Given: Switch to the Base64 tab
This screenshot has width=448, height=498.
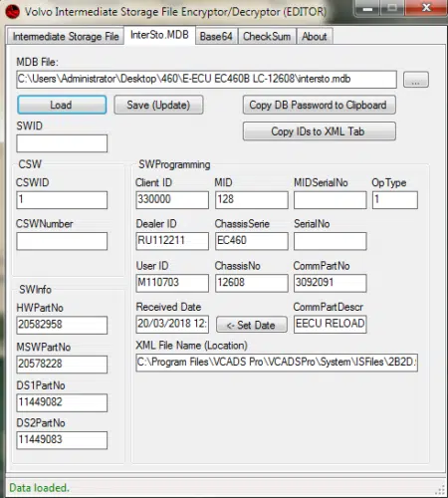Looking at the screenshot, I should coord(216,36).
